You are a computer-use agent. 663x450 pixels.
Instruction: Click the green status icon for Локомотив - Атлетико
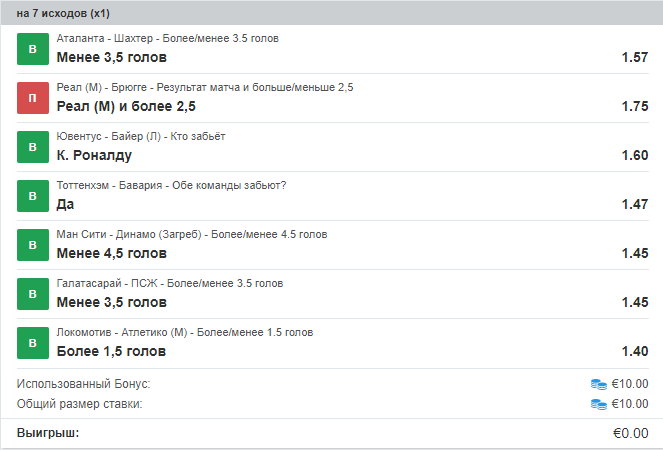click(x=33, y=343)
